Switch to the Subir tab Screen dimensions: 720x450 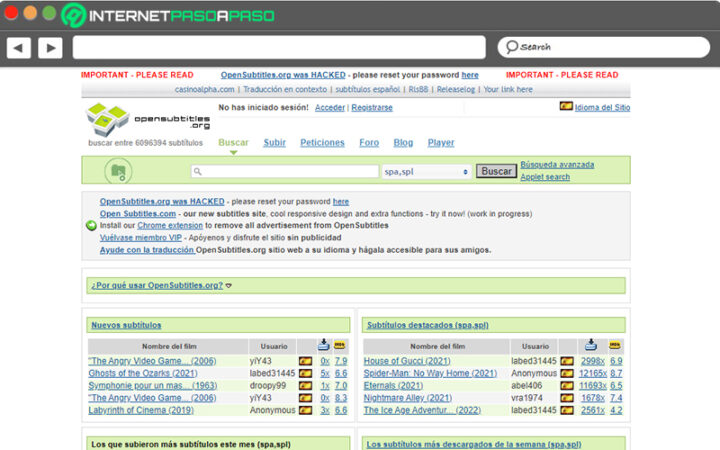tap(274, 143)
